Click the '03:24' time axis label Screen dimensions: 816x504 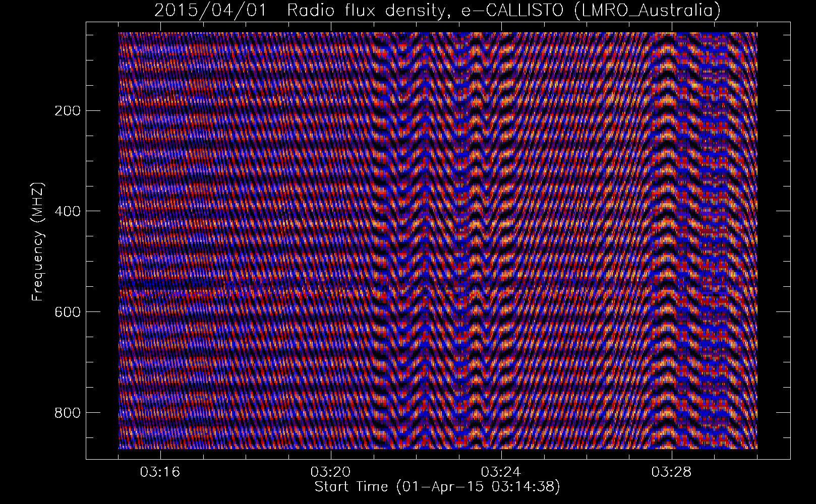click(501, 472)
